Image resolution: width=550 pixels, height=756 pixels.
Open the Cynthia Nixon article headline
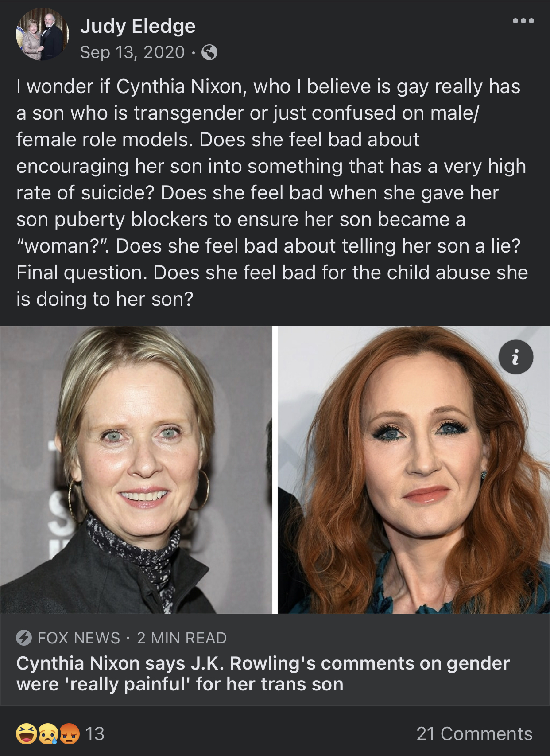(x=263, y=674)
